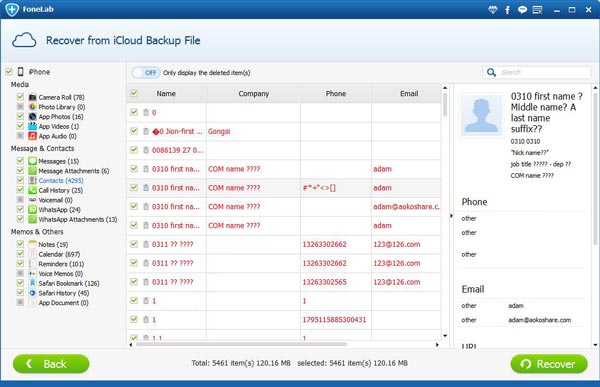Toggle Only display the deleted items switch
Image resolution: width=600 pixels, height=387 pixels.
146,72
